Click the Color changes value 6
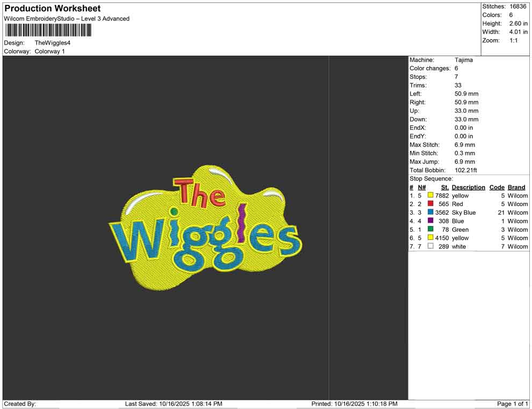Image resolution: width=532 pixels, height=409 pixels. coord(456,69)
